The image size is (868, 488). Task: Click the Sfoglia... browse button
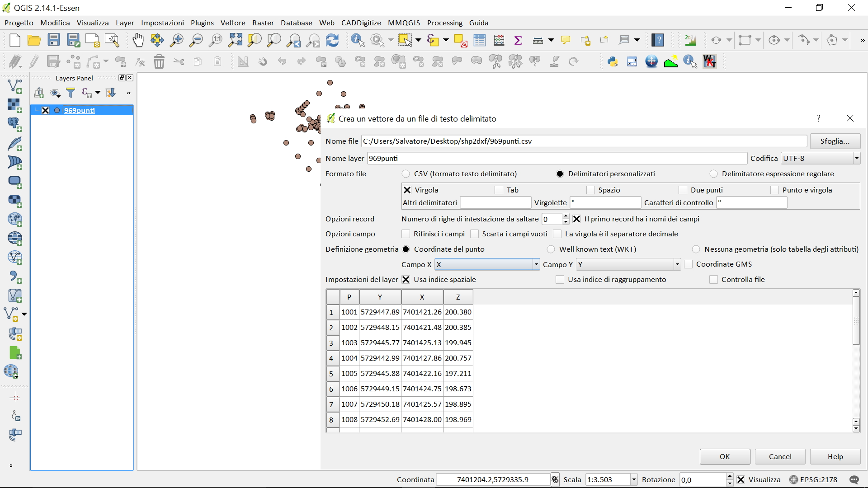pyautogui.click(x=835, y=141)
